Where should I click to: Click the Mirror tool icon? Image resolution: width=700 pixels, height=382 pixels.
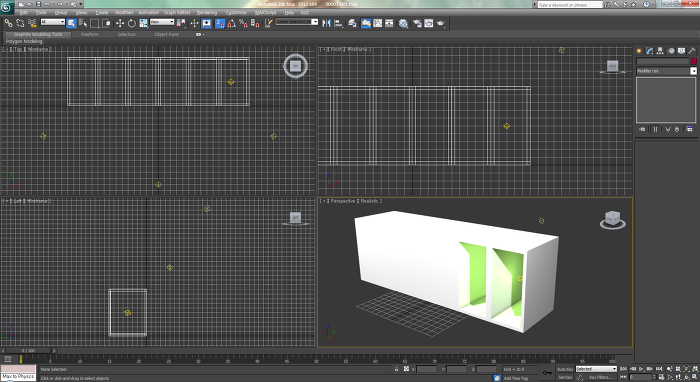[326, 23]
